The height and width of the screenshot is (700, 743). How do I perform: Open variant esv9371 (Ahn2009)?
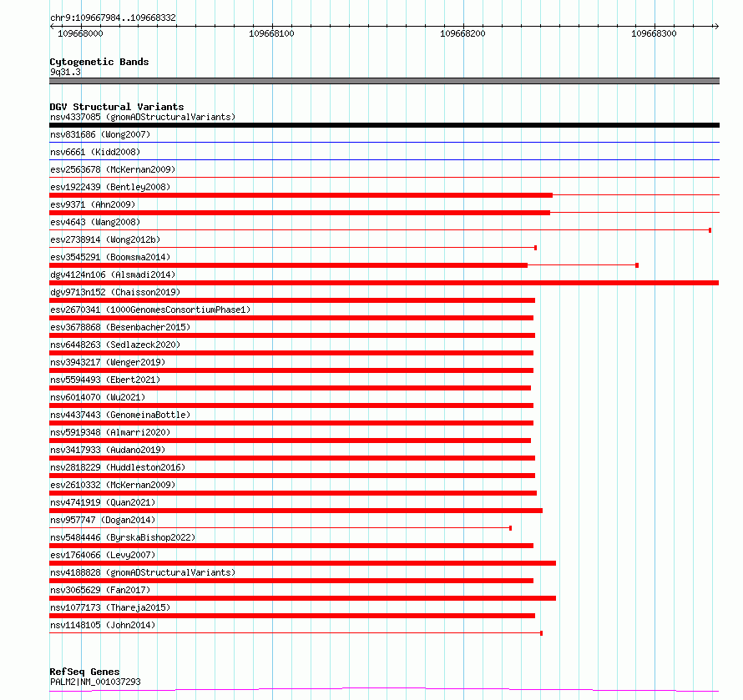point(93,204)
